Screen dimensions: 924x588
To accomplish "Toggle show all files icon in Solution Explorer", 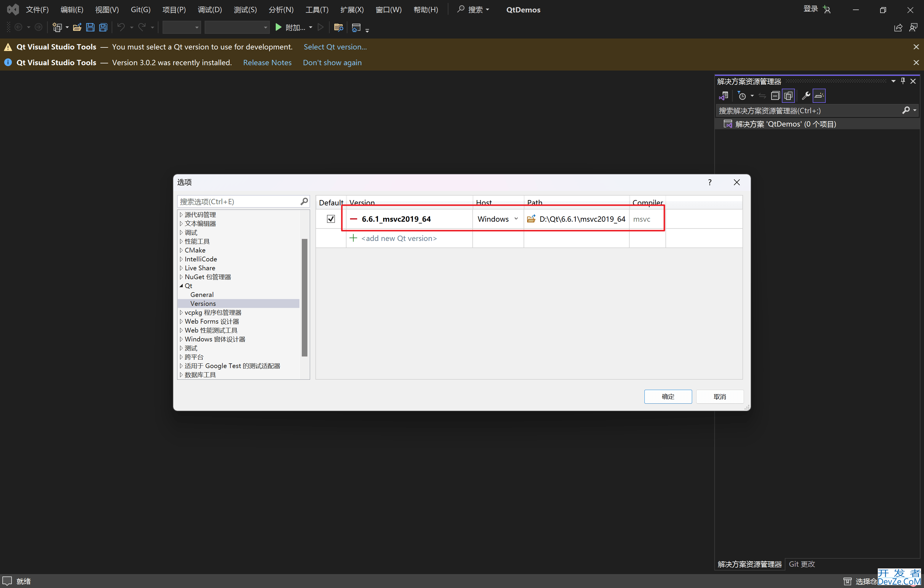I will [788, 96].
